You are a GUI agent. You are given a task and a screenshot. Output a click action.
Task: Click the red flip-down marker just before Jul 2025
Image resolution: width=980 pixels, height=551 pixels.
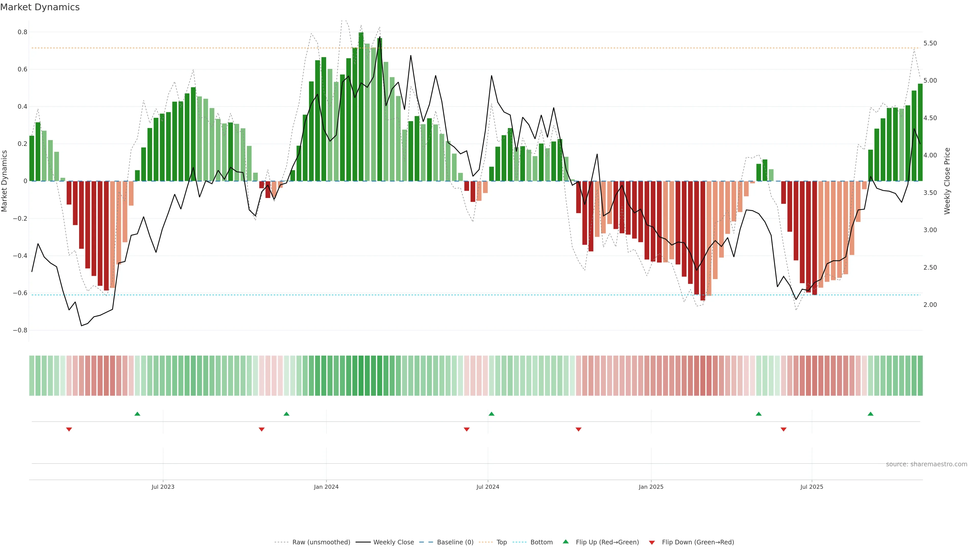(783, 429)
